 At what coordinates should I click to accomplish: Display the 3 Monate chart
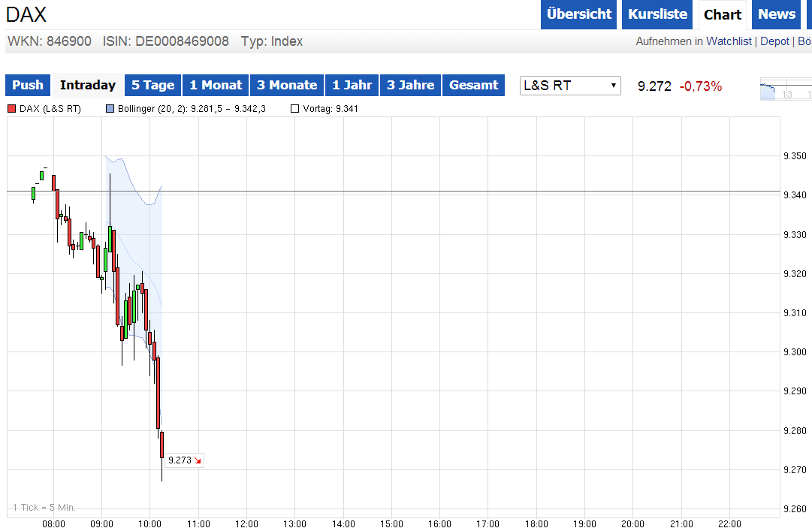click(286, 85)
